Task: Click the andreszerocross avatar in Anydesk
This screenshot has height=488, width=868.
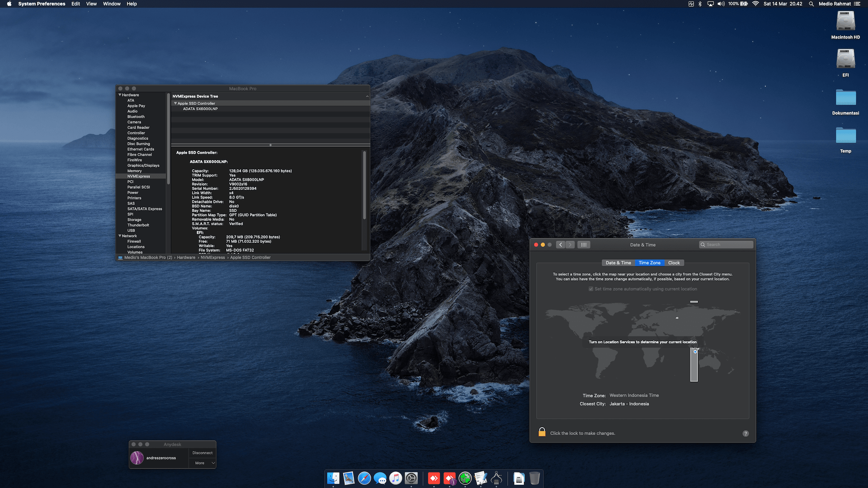Action: [x=137, y=458]
